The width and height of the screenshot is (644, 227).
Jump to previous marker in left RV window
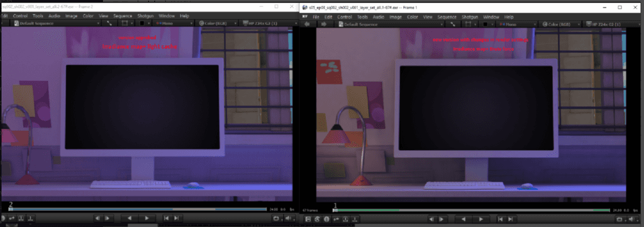click(x=166, y=218)
